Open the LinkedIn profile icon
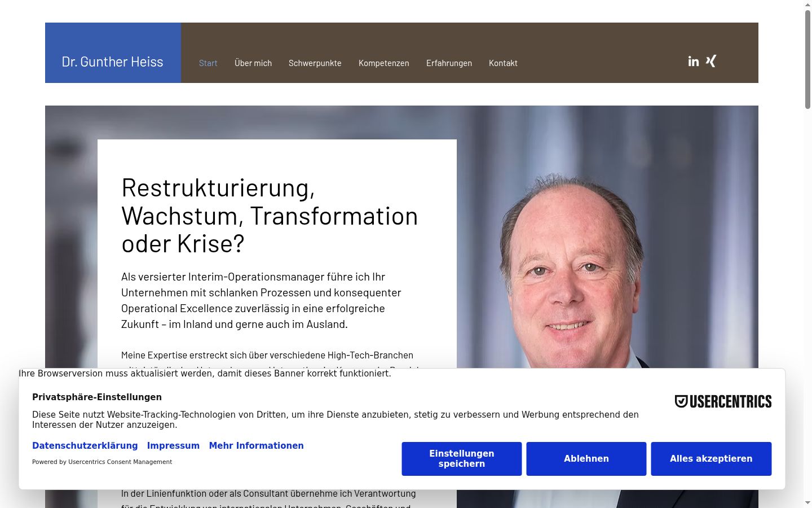Viewport: 812px width, 508px height. (694, 61)
